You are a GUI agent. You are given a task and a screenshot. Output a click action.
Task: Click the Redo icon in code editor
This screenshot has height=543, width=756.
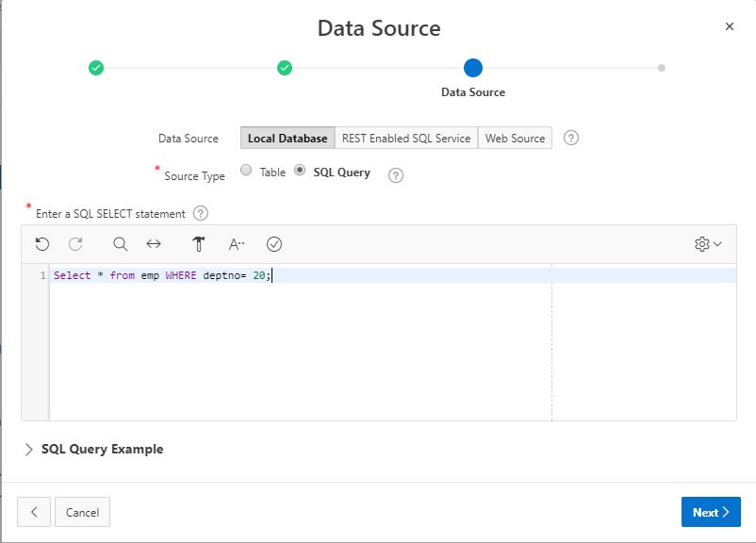pos(75,244)
